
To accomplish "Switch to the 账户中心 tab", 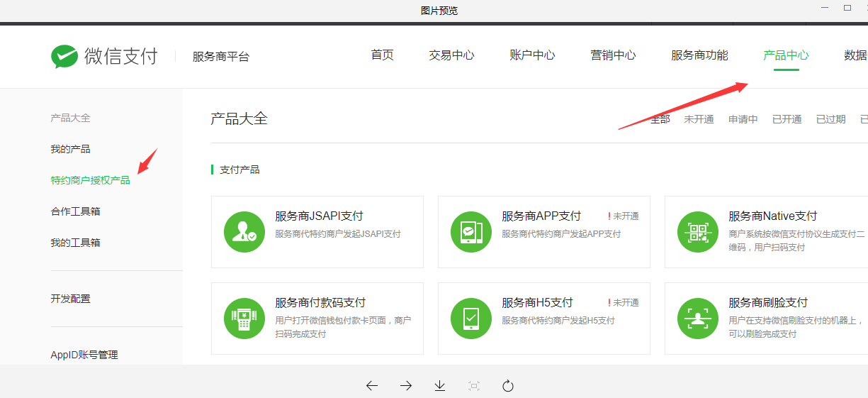I will coord(532,55).
